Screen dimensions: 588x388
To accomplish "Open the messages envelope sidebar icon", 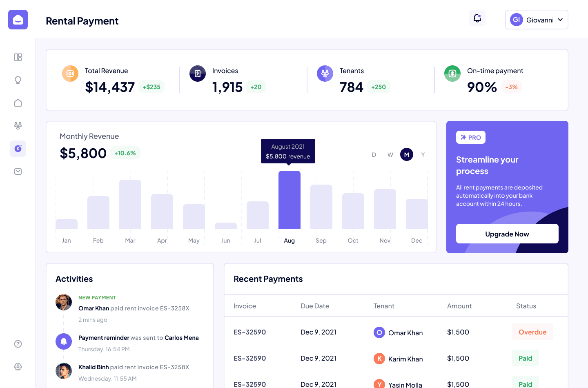I will (18, 172).
